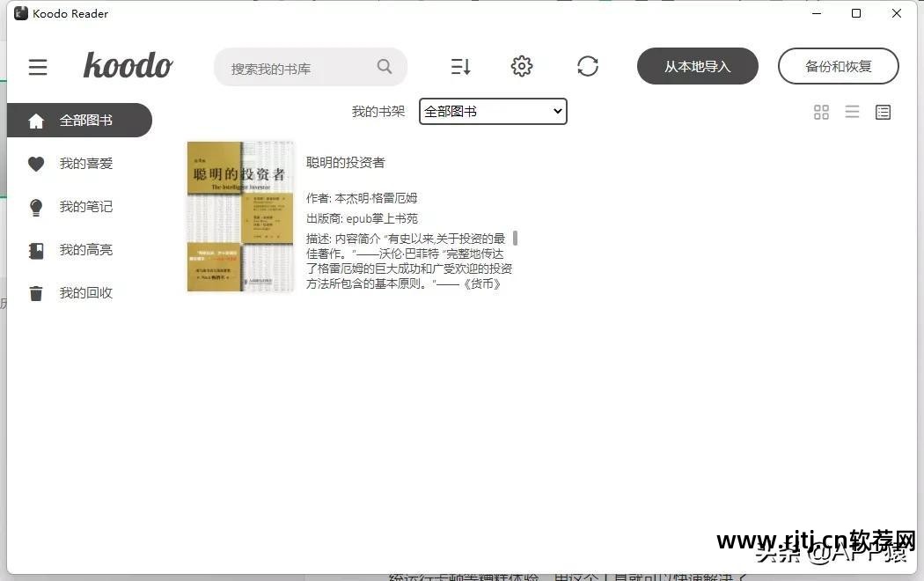Click the sync refresh icon
This screenshot has height=581, width=924.
click(588, 66)
